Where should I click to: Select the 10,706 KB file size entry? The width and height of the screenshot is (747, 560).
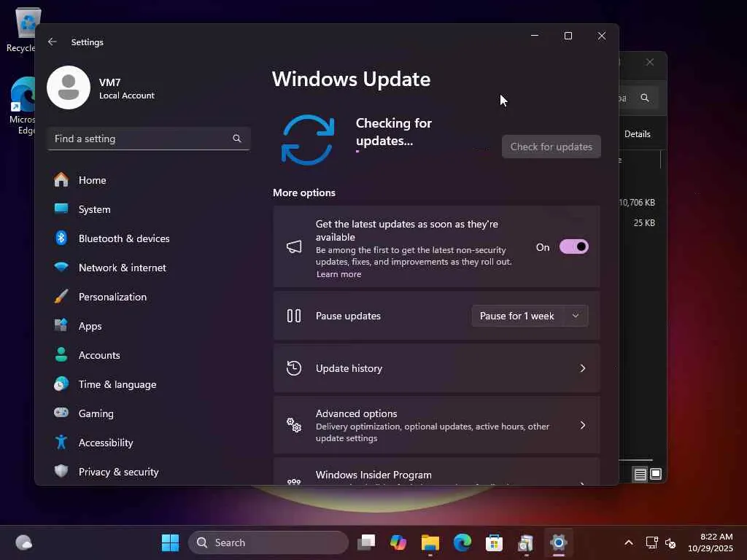(x=637, y=203)
